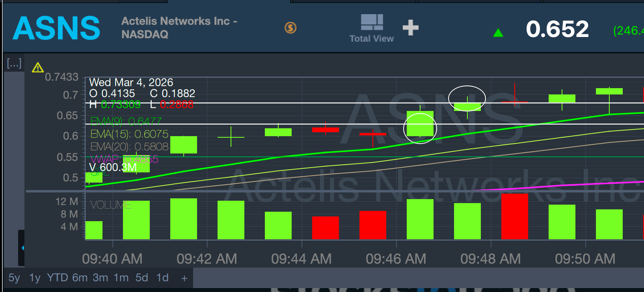Click the orange dollar coin icon
This screenshot has width=644, height=292.
click(290, 28)
